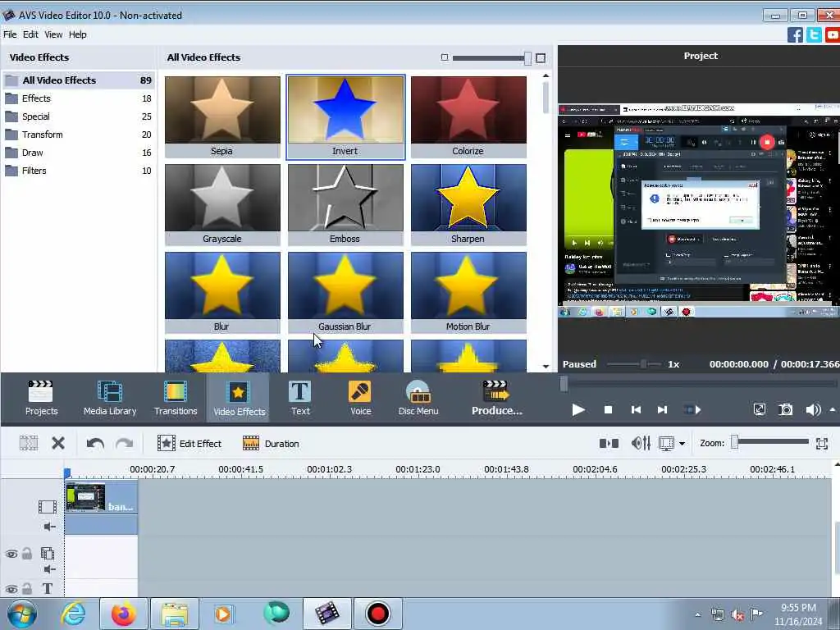
Task: Click the preview seek bar handle
Action: click(564, 384)
